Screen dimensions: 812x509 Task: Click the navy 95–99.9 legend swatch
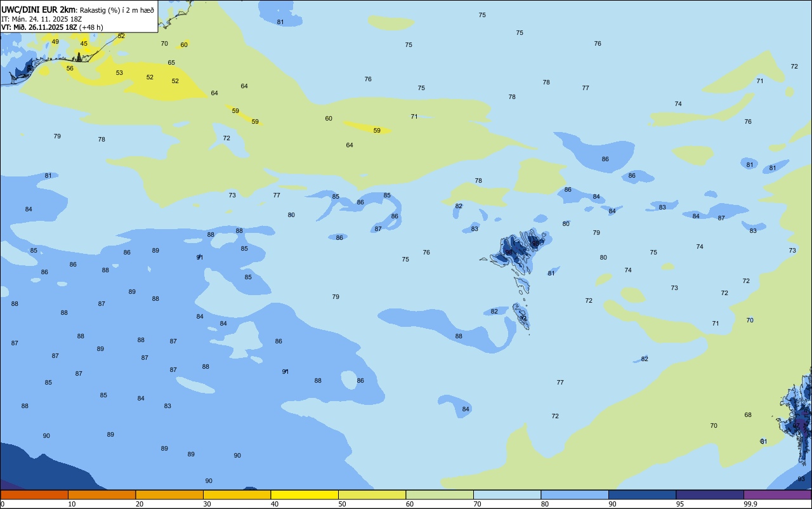pos(710,494)
